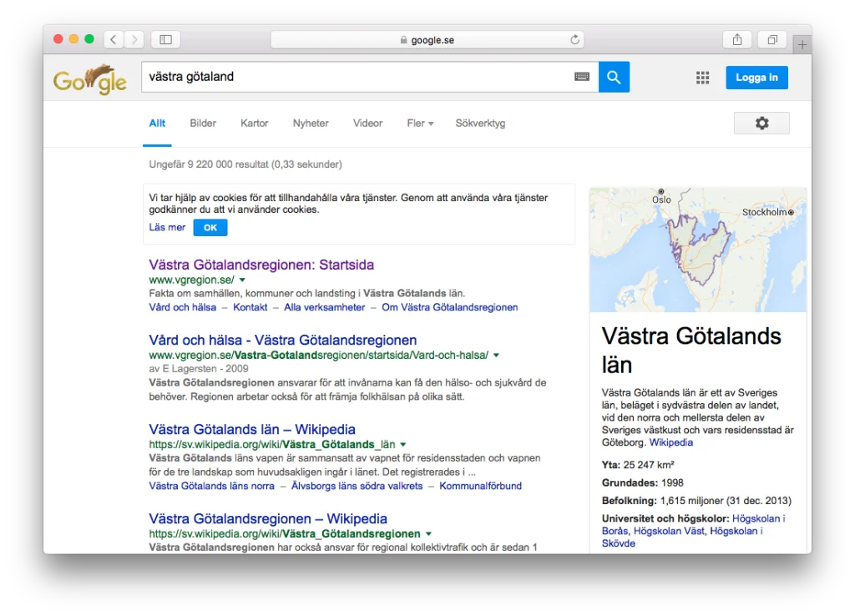The width and height of the screenshot is (855, 616).
Task: Expand the arrow next to www.vgregion.se/
Action: pos(242,280)
